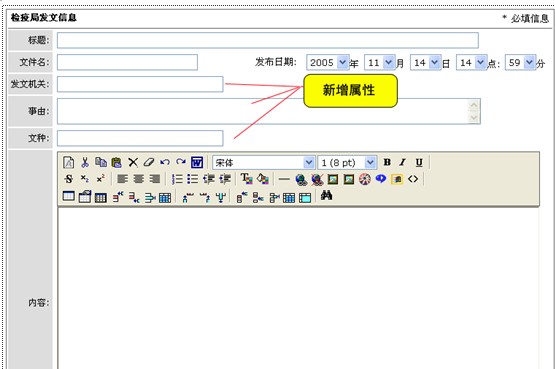The height and width of the screenshot is (369, 555).
Task: Open the minute dropdown showing 59
Action: point(520,62)
